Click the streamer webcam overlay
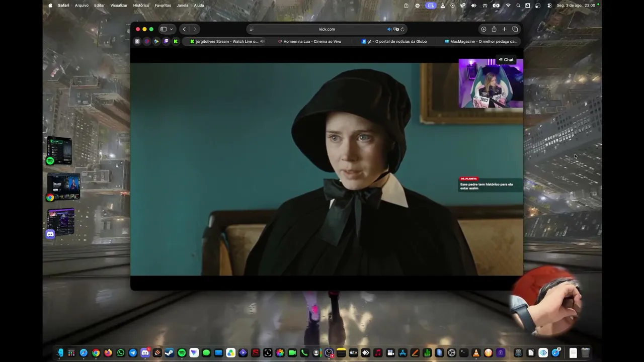This screenshot has height=362, width=644. click(x=491, y=83)
